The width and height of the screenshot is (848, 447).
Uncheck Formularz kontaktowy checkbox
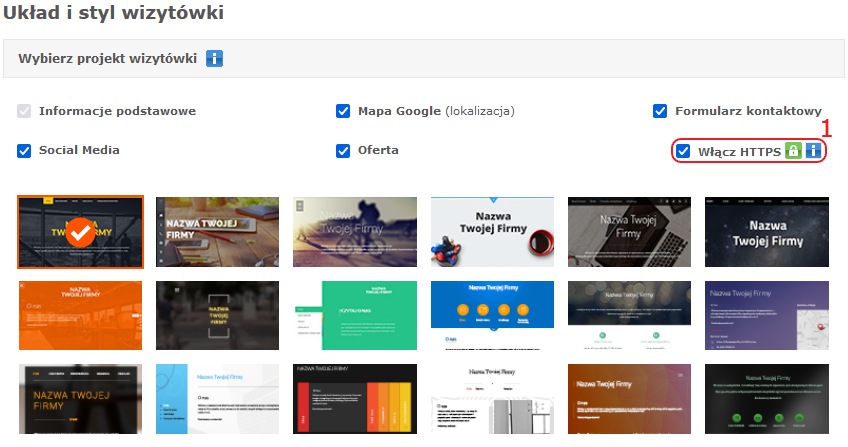click(660, 111)
